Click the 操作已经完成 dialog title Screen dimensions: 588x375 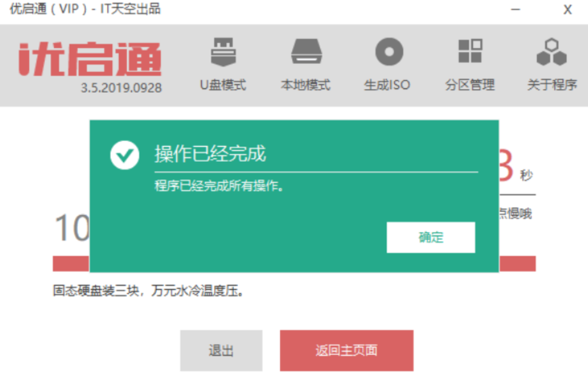(210, 154)
